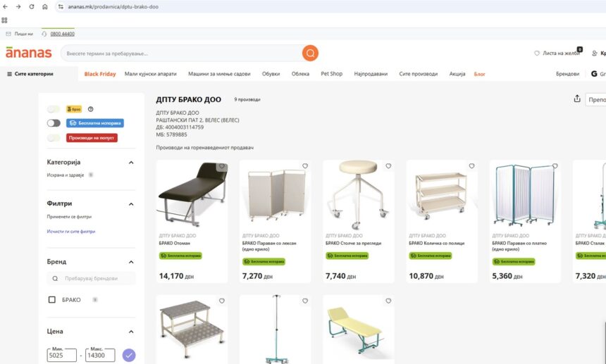Collapse the Категорија filter section
Viewport: 606px width, 364px height.
click(x=131, y=163)
